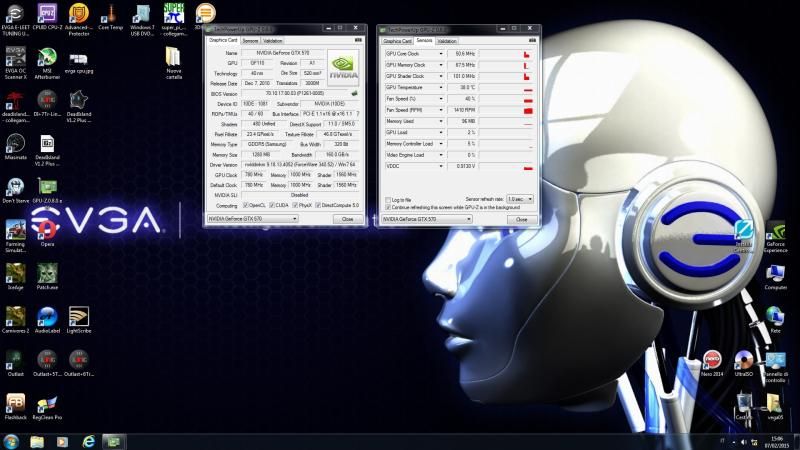Open the Sensor refresh rate dropdown
This screenshot has height=450, width=800.
pyautogui.click(x=520, y=199)
